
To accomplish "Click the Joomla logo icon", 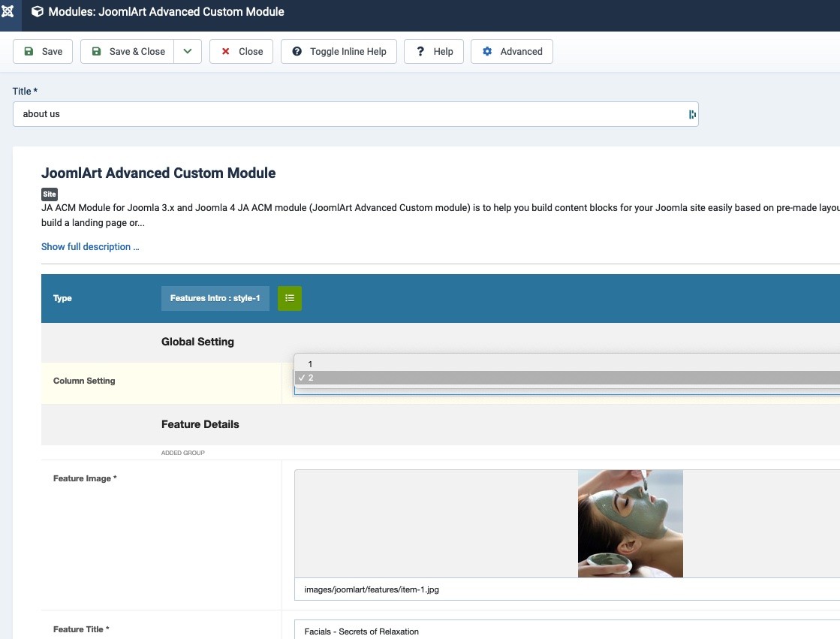I will [8, 11].
